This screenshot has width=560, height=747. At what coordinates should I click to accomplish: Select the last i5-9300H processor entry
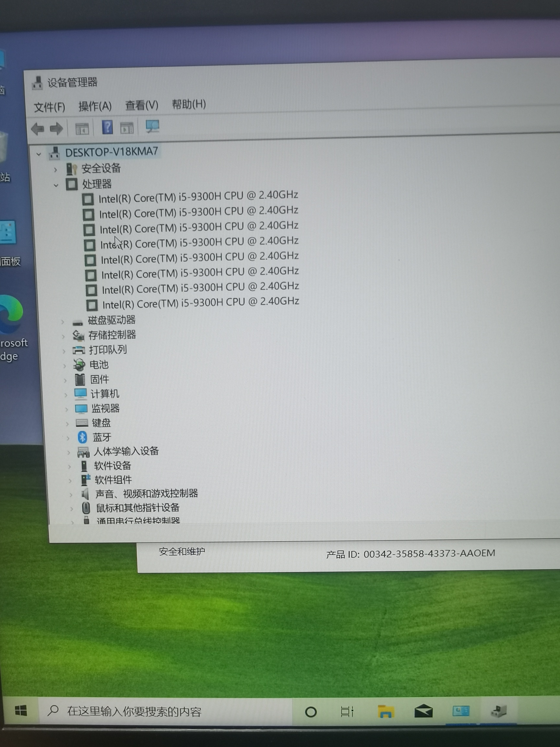[x=201, y=303]
